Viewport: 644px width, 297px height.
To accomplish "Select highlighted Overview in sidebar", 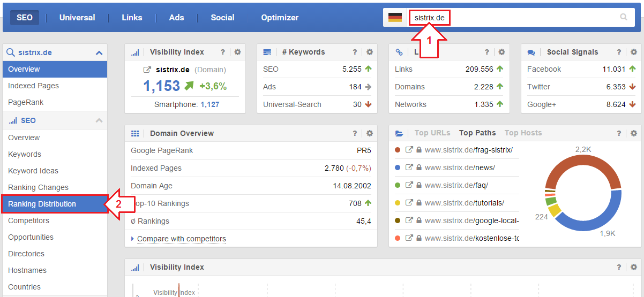I will (x=55, y=69).
